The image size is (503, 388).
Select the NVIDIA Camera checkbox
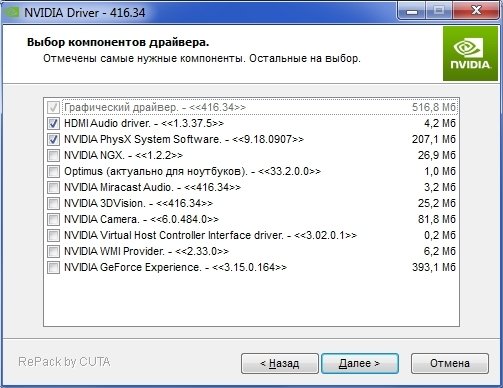[53, 219]
